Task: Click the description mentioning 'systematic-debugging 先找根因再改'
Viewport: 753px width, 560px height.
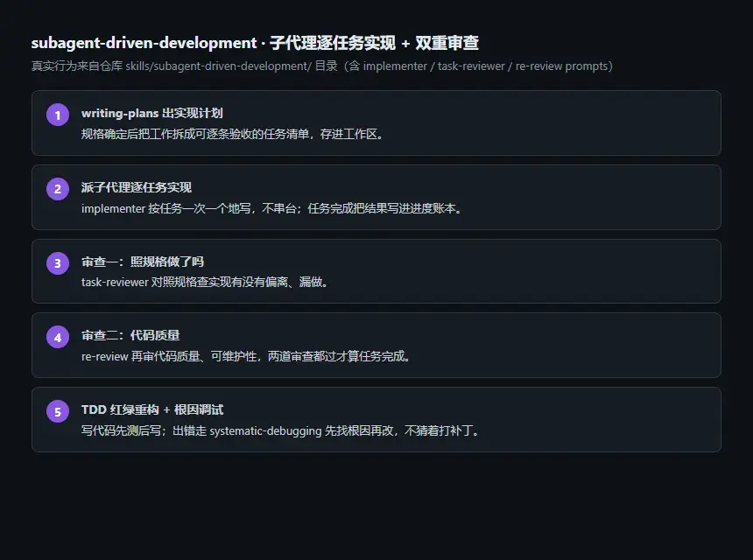Action: click(280, 430)
